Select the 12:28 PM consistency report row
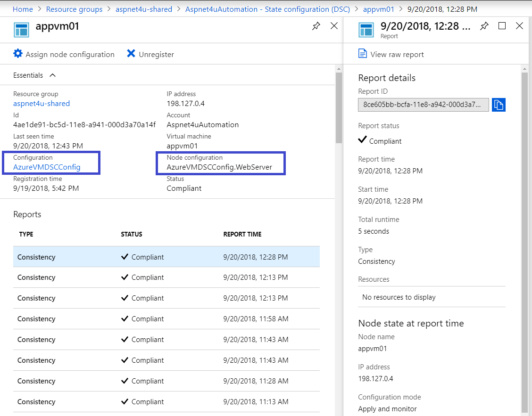Screen dimensions: 532x416 tap(166, 257)
